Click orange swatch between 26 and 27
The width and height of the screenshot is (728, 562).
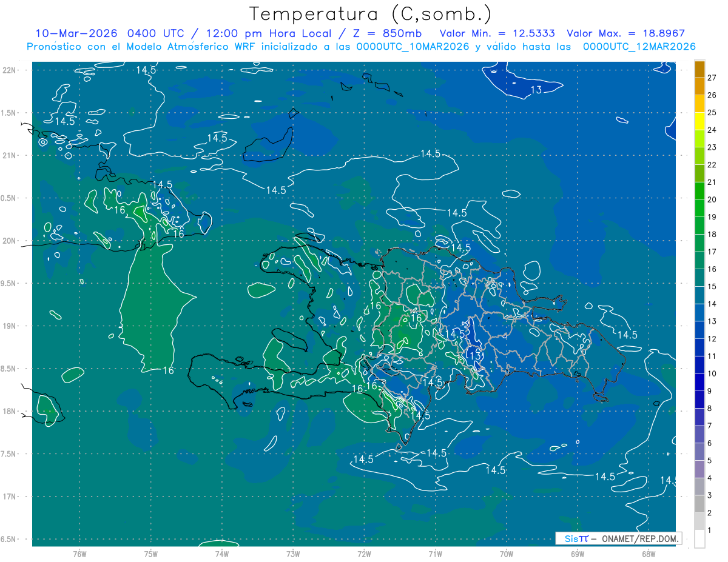[x=699, y=85]
